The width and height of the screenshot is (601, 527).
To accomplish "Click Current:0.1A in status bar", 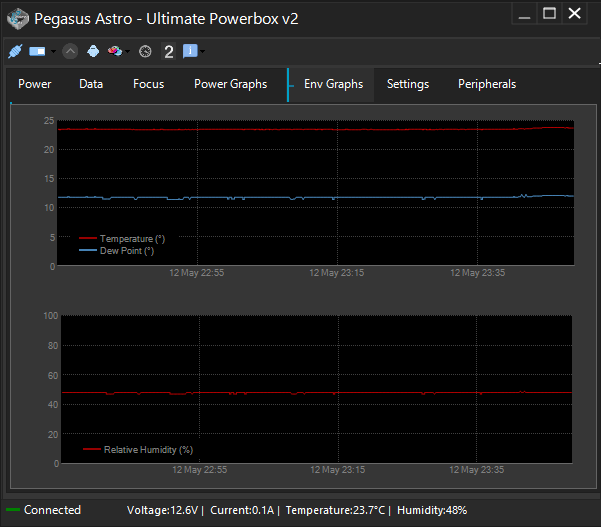I will (x=242, y=510).
